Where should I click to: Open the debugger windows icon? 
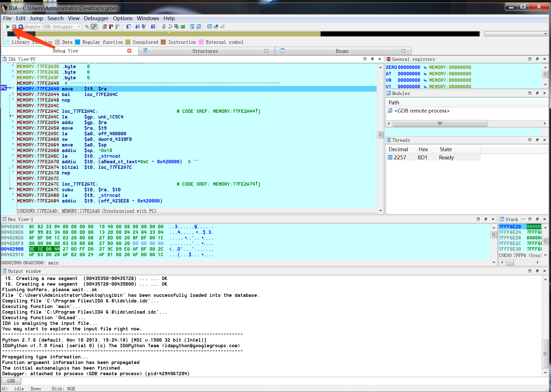point(129,27)
